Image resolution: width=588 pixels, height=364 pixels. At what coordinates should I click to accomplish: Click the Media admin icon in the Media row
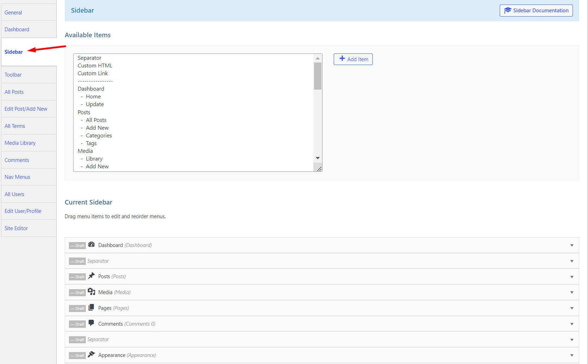tap(91, 292)
